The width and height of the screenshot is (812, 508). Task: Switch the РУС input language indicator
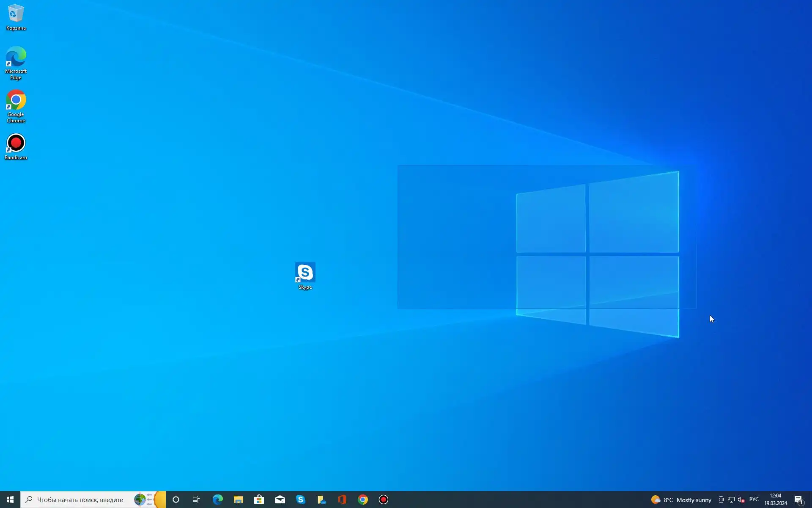tap(754, 500)
